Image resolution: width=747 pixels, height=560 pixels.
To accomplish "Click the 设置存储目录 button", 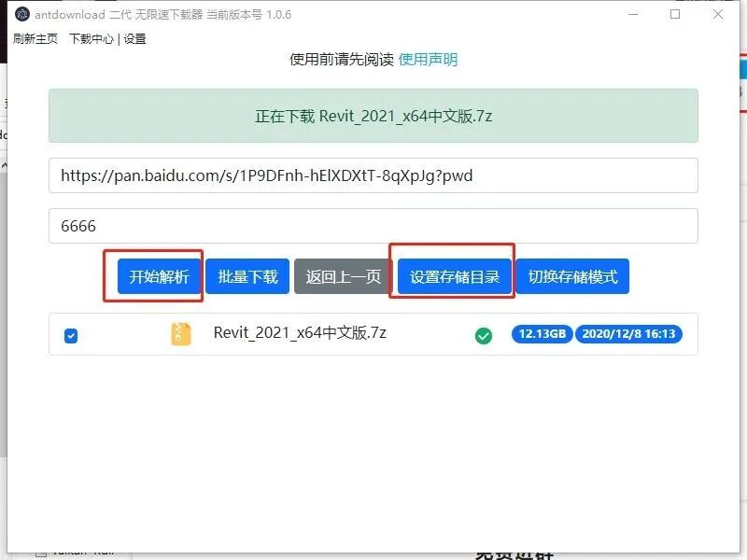I will (455, 276).
